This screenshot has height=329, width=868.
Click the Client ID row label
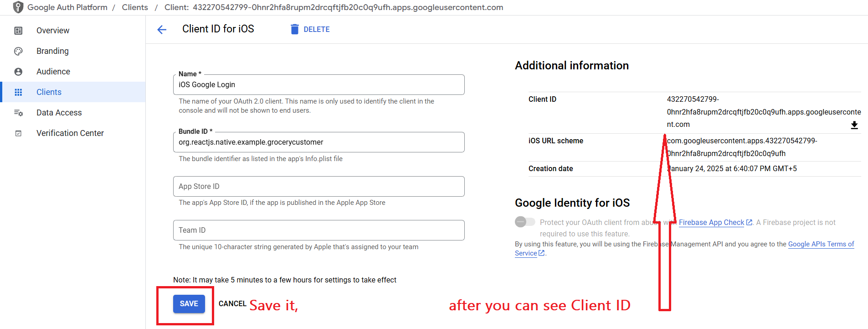click(542, 99)
